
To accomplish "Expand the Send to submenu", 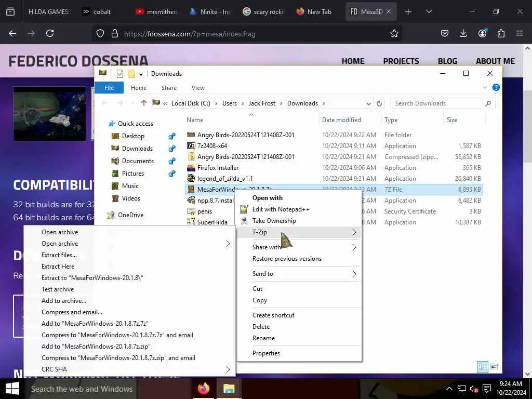I will (x=299, y=274).
